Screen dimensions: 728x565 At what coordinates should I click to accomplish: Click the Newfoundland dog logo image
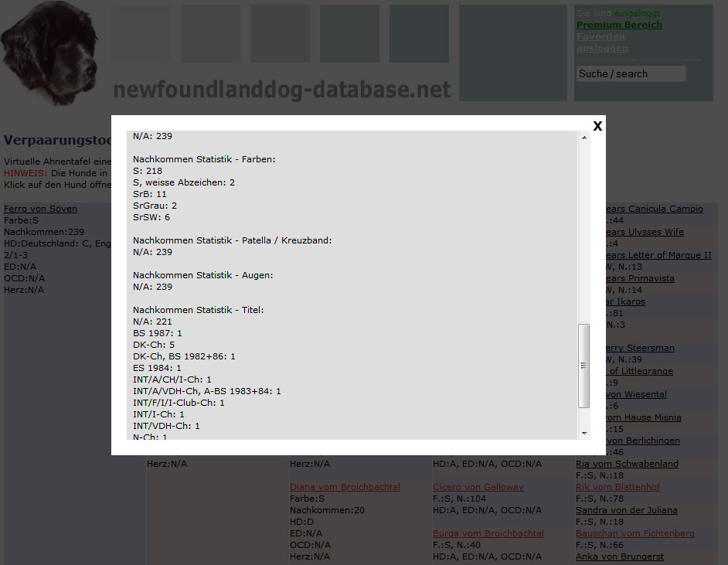50,54
